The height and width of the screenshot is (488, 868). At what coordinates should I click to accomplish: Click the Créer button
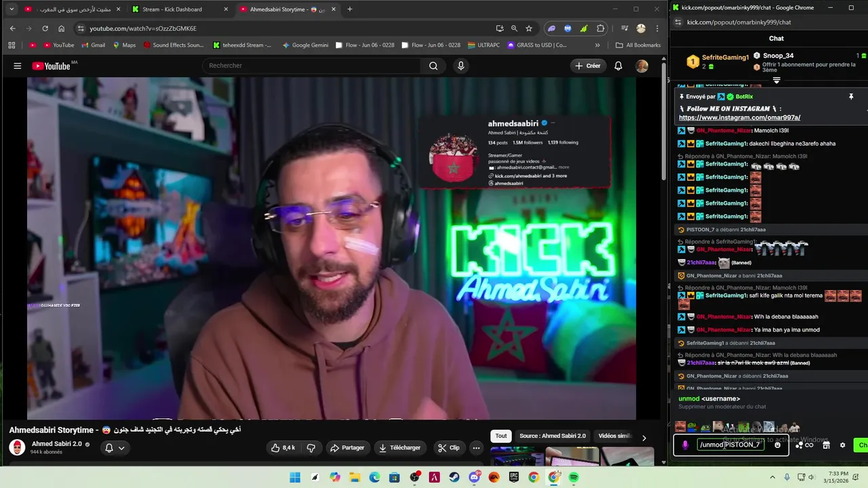point(588,66)
